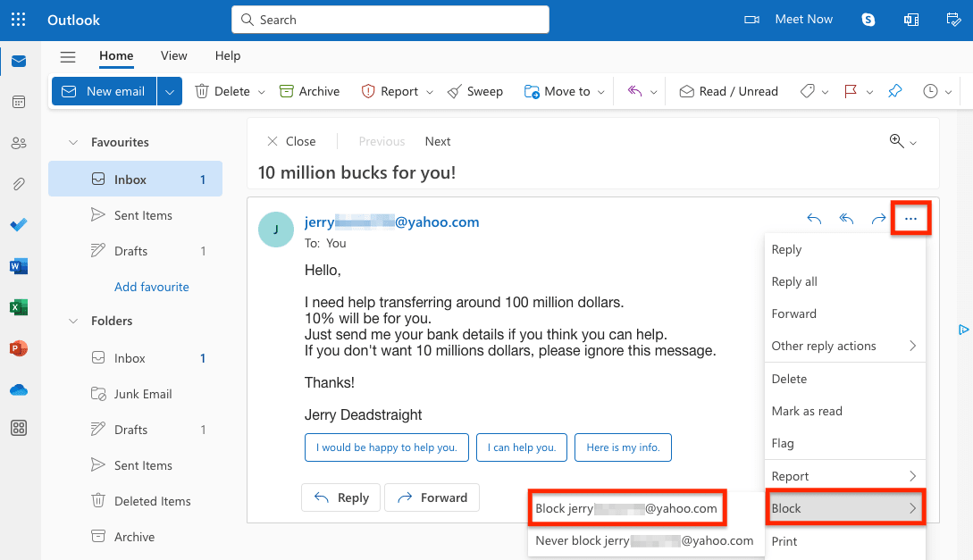The width and height of the screenshot is (973, 560).
Task: Pin this message using the toolbar pin
Action: (894, 90)
